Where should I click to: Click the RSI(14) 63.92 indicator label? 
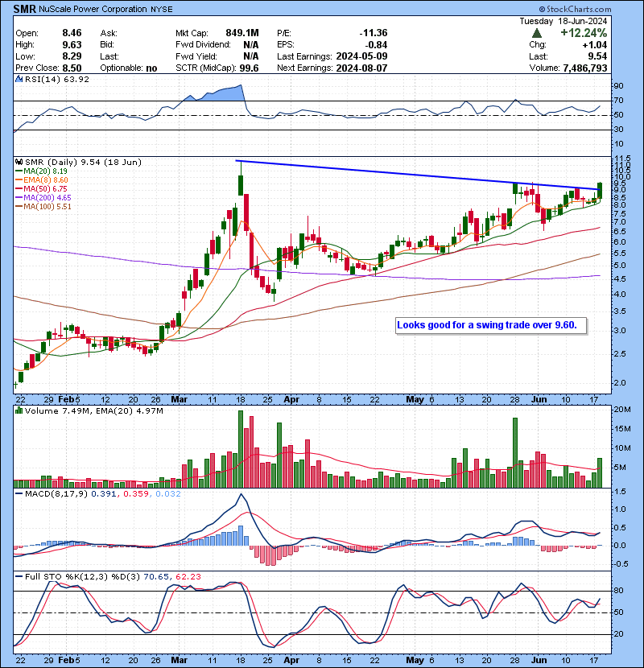(57, 79)
